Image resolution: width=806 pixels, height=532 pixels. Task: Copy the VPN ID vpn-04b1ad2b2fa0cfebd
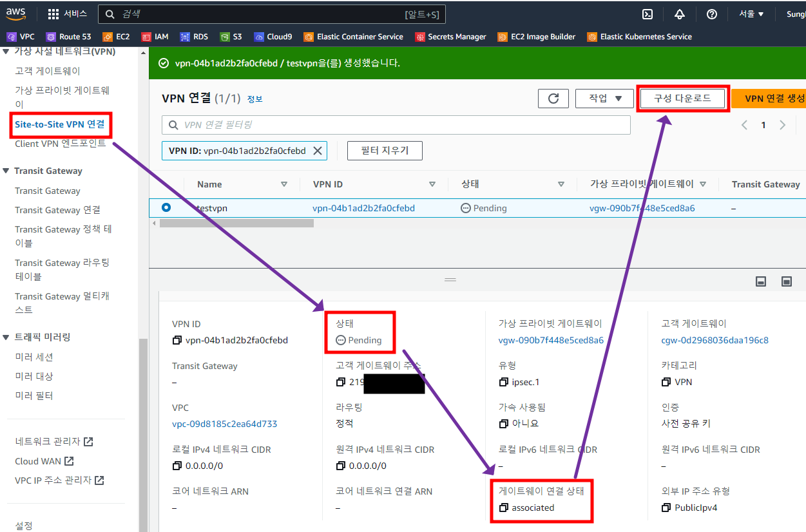[x=177, y=340]
